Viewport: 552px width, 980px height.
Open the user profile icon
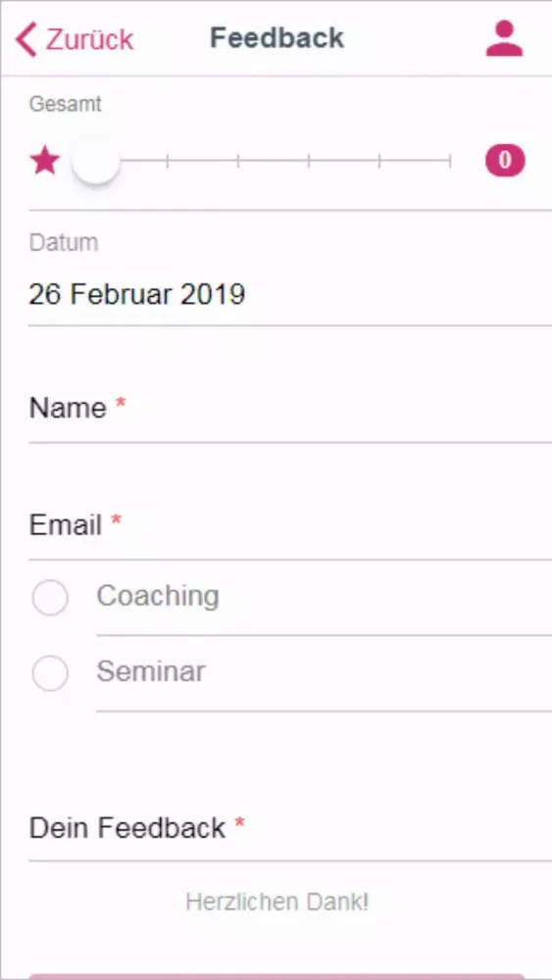(x=504, y=39)
